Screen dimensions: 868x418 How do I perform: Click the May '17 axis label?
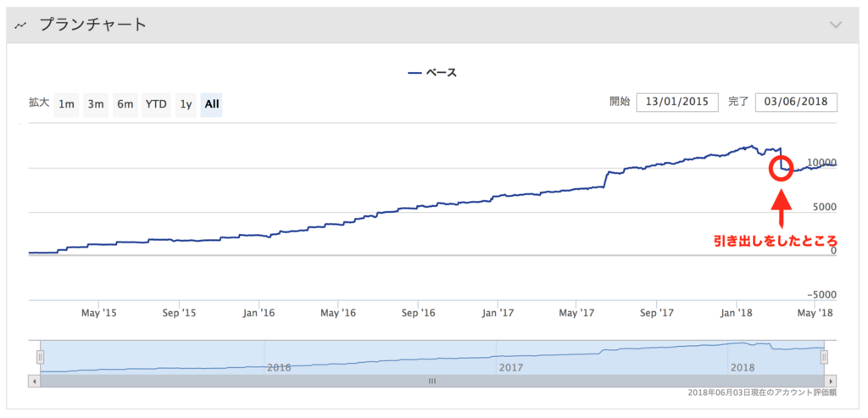click(576, 313)
